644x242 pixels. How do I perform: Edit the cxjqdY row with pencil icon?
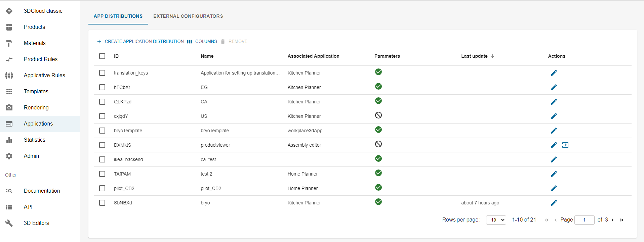click(x=554, y=116)
